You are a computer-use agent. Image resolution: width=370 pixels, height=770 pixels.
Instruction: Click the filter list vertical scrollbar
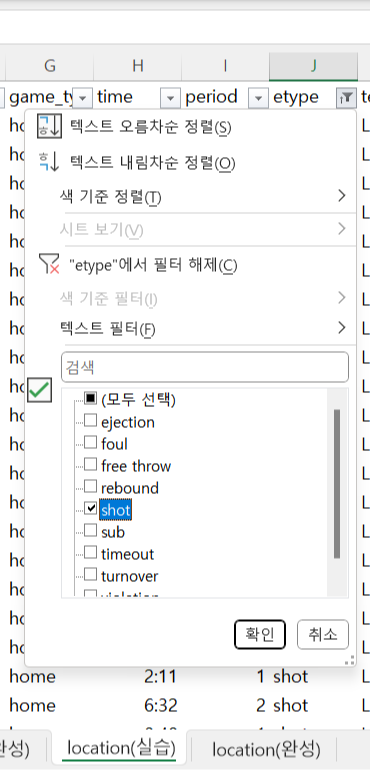tap(337, 484)
